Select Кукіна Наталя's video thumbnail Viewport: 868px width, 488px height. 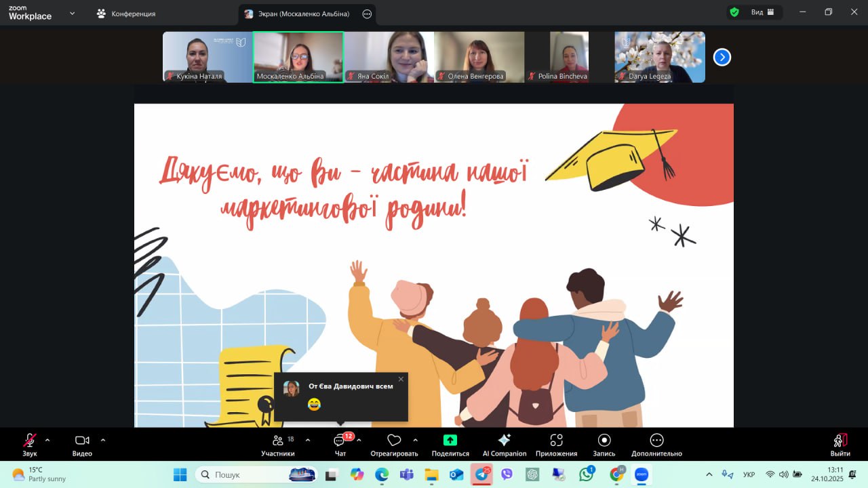(x=207, y=57)
